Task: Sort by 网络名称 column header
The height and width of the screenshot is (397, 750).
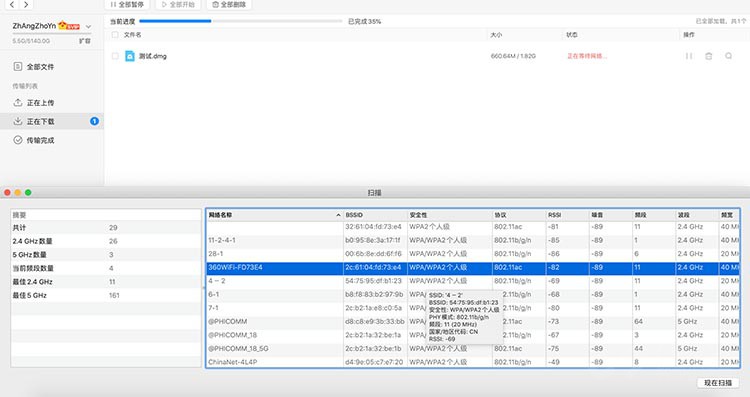Action: (x=275, y=215)
